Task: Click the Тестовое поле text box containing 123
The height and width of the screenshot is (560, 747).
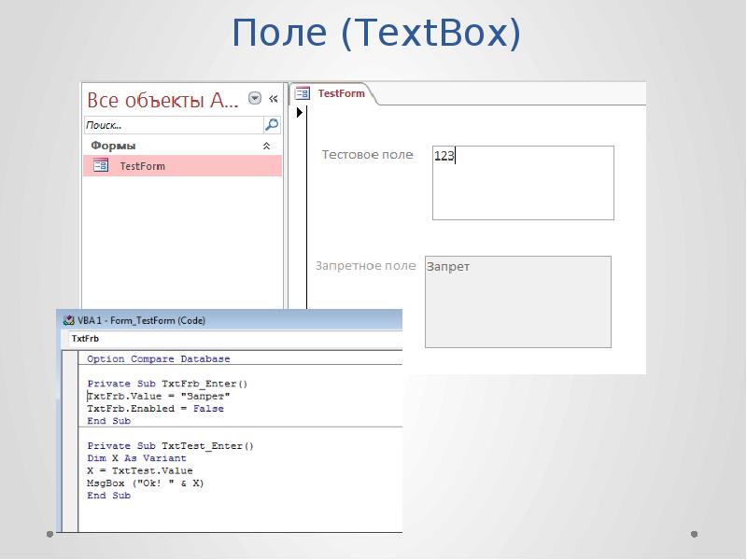Action: tap(523, 182)
